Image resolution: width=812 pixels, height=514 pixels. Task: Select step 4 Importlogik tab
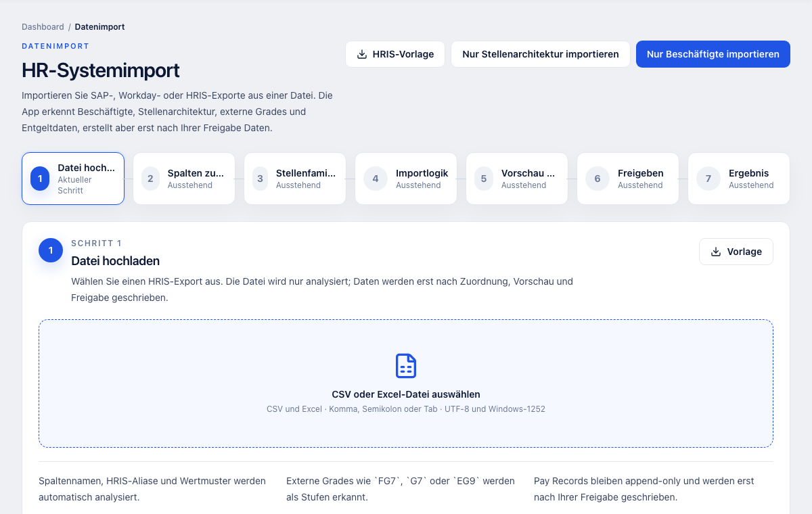click(x=406, y=179)
